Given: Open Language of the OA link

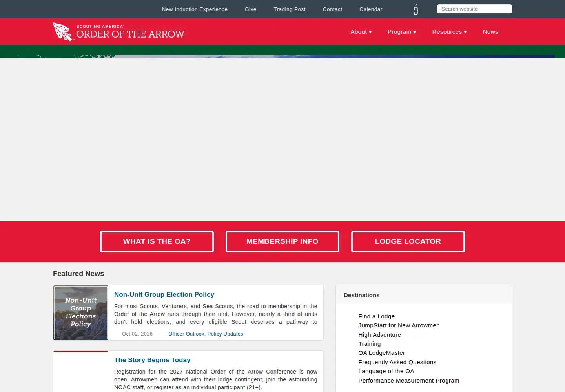Looking at the screenshot, I should coord(386,371).
